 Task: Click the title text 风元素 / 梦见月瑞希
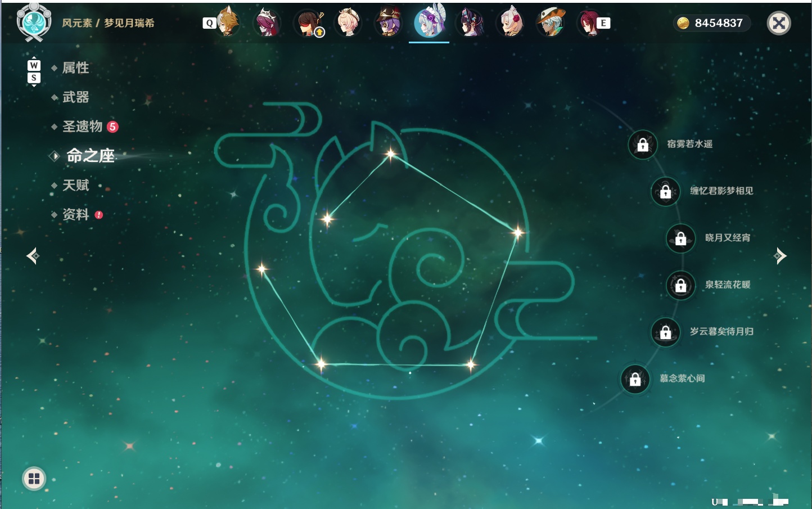click(x=108, y=23)
